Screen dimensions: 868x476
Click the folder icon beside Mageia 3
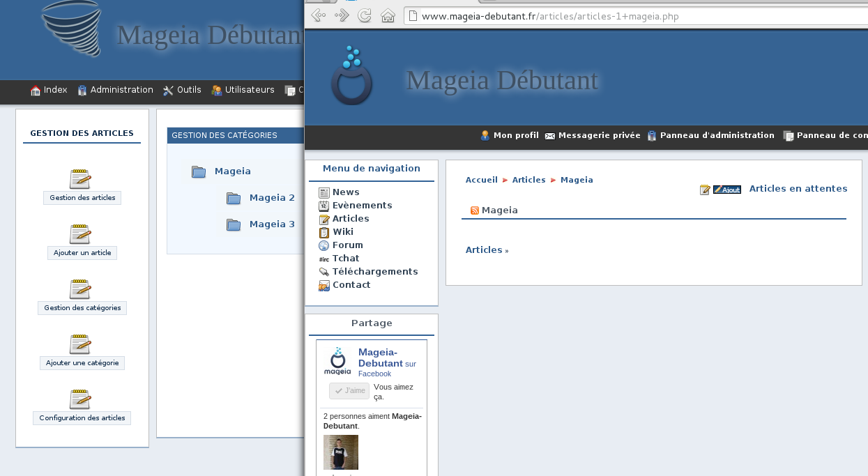point(234,224)
